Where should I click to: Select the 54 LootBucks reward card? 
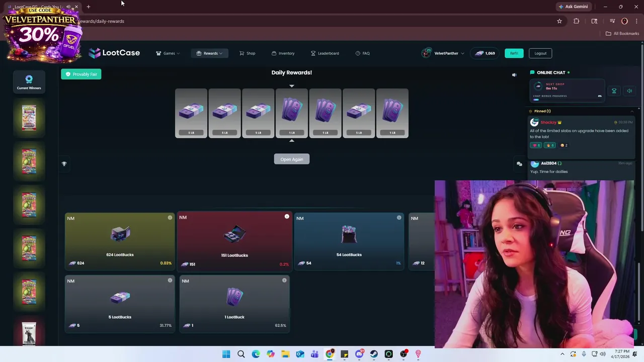click(349, 241)
